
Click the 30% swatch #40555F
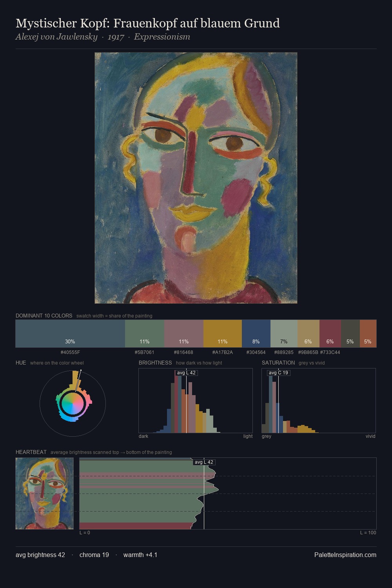tap(70, 334)
